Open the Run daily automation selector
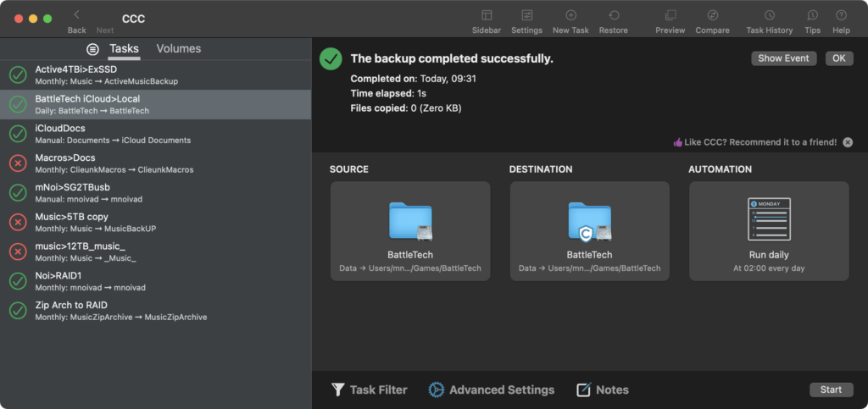 click(769, 231)
